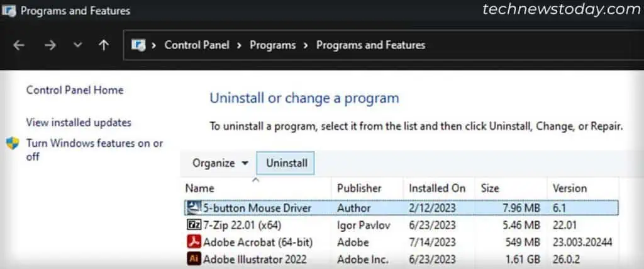The width and height of the screenshot is (644, 269).
Task: Expand the chevron before Control Panel
Action: [153, 45]
